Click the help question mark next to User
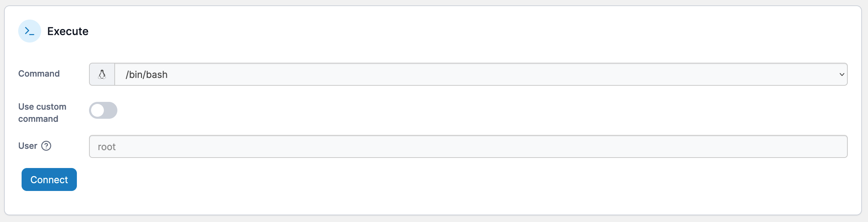 click(46, 146)
